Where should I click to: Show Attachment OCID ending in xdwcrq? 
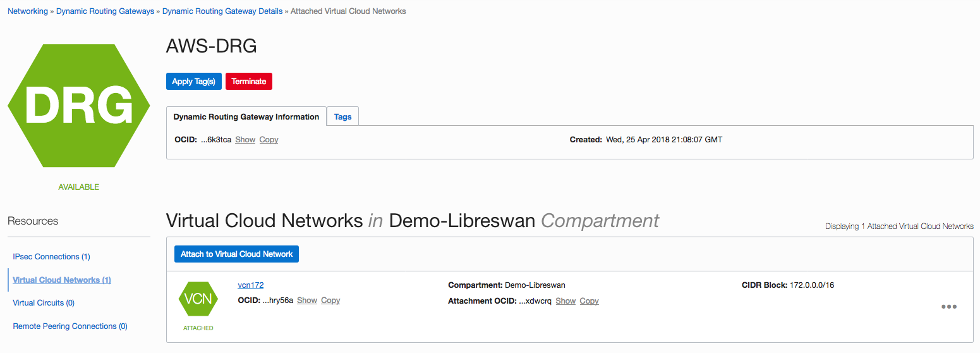[566, 301]
